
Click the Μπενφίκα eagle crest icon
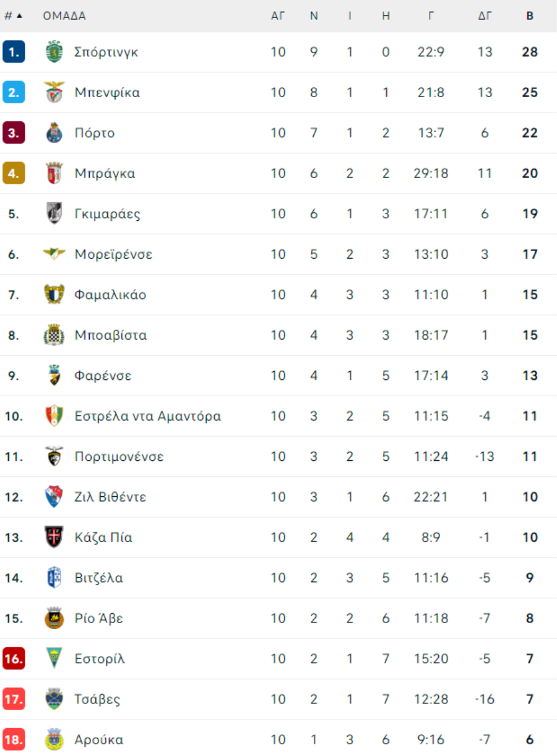(x=54, y=93)
